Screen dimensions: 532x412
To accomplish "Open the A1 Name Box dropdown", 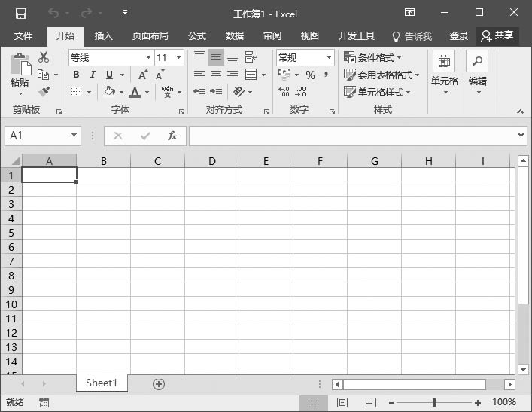I will click(74, 135).
